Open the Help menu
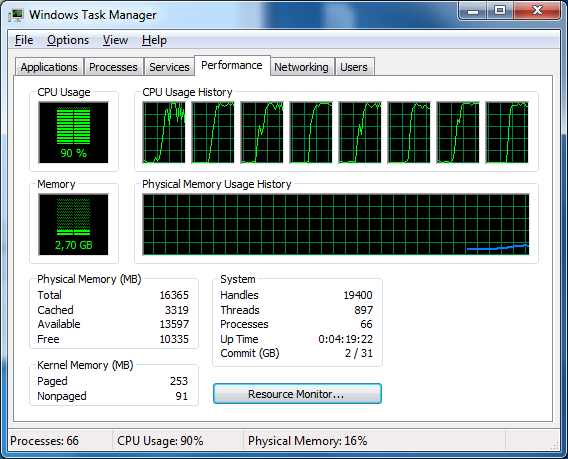The image size is (568, 459). pyautogui.click(x=154, y=40)
